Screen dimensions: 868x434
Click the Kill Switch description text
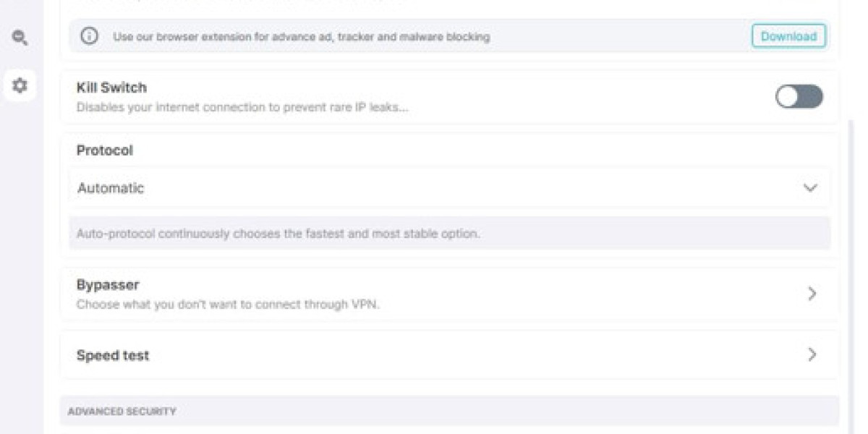pos(240,107)
